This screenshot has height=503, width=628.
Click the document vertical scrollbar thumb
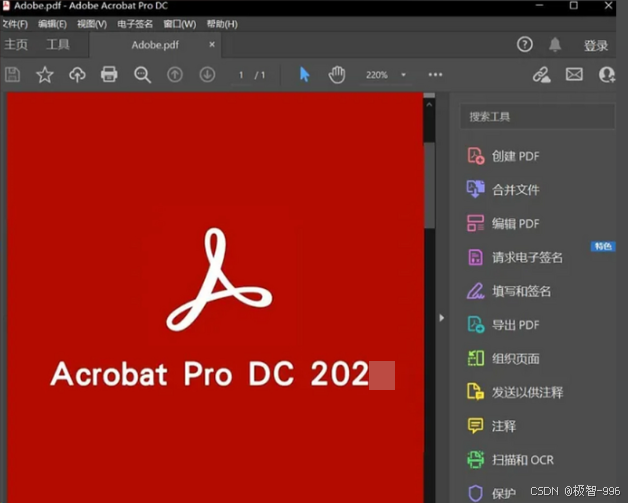pyautogui.click(x=429, y=185)
